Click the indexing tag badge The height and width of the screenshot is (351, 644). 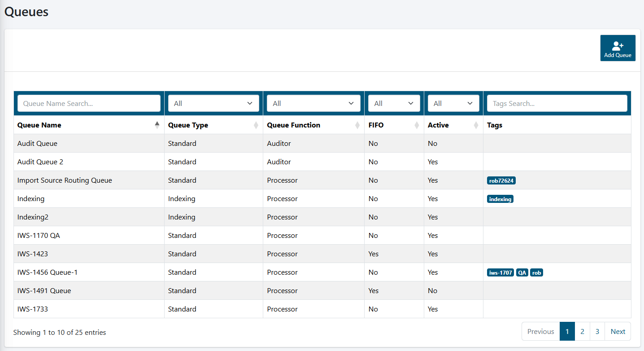point(500,199)
